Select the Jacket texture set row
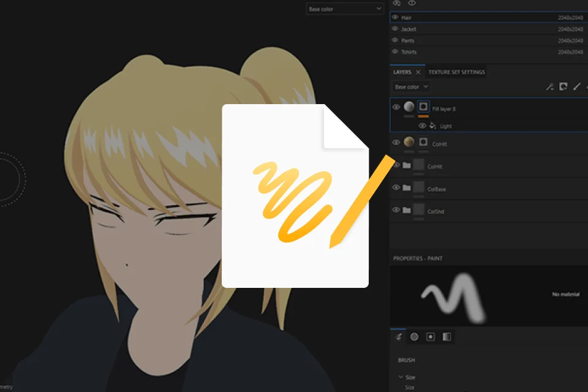Screen dimensions: 588x392 tap(489, 29)
